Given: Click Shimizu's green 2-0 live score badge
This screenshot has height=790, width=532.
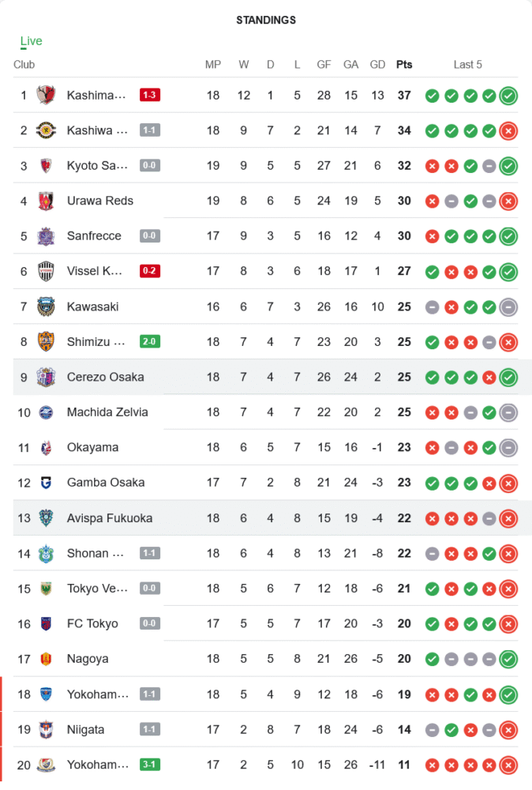Looking at the screenshot, I should coord(150,342).
